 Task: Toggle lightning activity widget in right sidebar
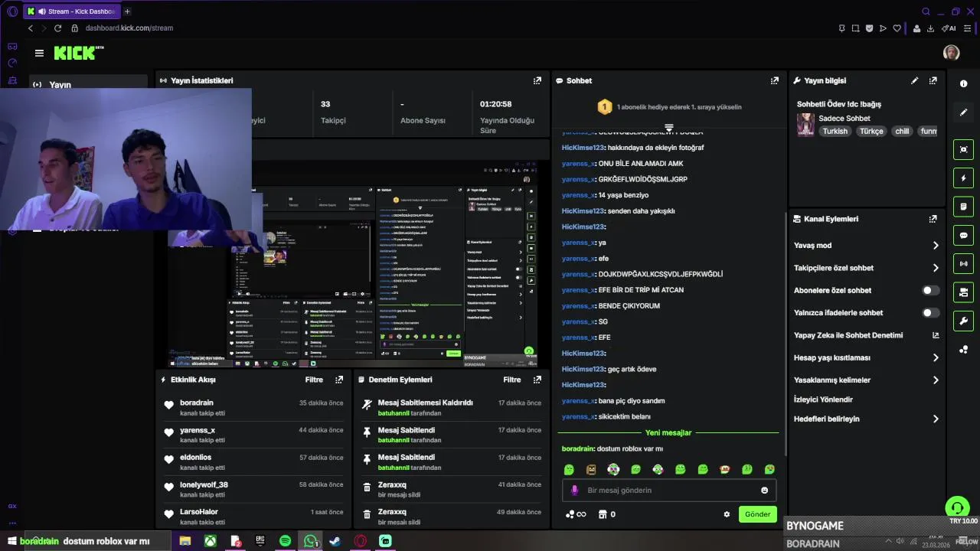pyautogui.click(x=963, y=178)
